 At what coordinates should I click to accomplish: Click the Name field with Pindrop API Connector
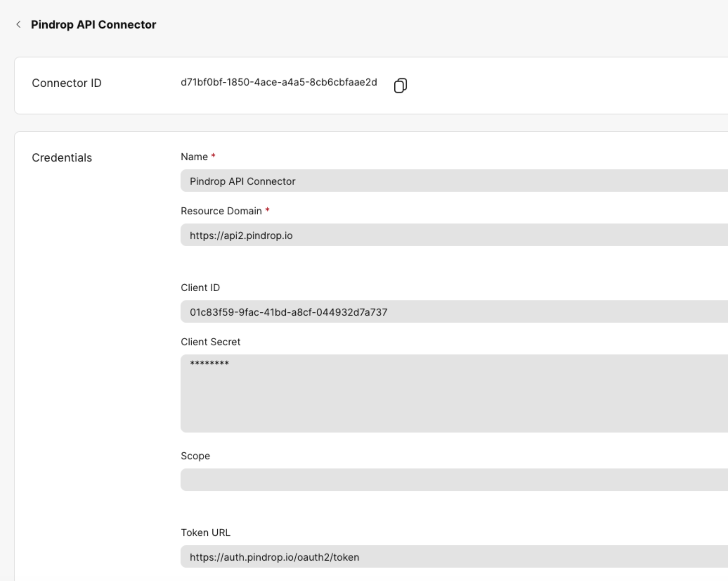[x=454, y=181]
